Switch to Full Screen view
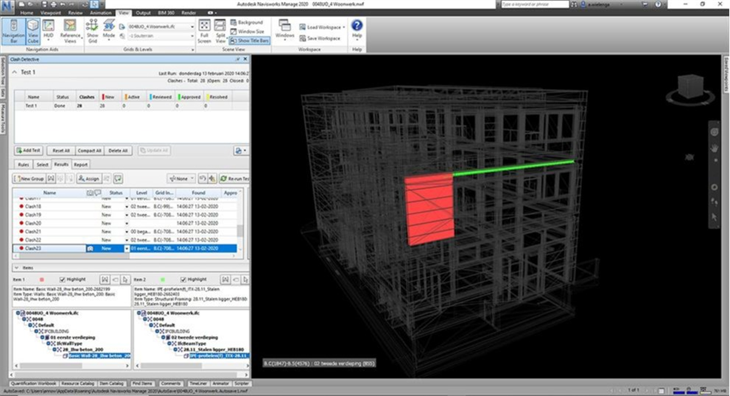The image size is (730, 396). (204, 32)
